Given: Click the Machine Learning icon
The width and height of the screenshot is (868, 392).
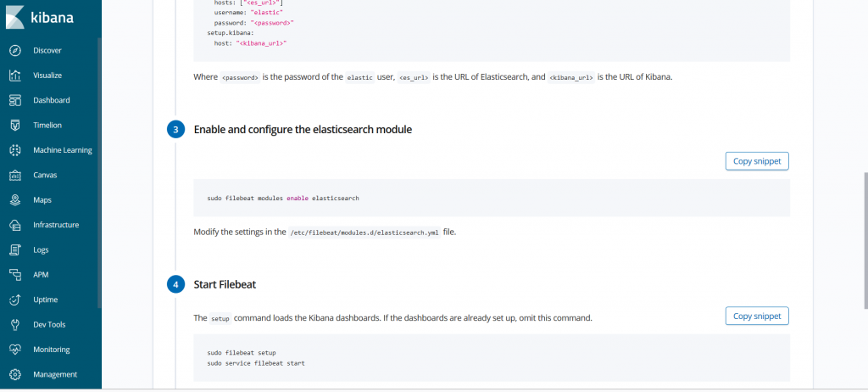Looking at the screenshot, I should (x=15, y=150).
